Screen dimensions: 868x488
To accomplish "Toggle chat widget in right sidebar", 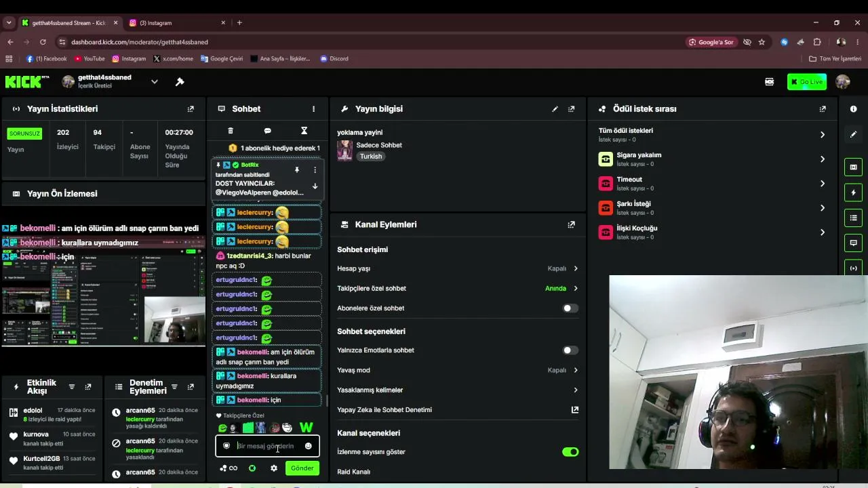I will pos(853,243).
